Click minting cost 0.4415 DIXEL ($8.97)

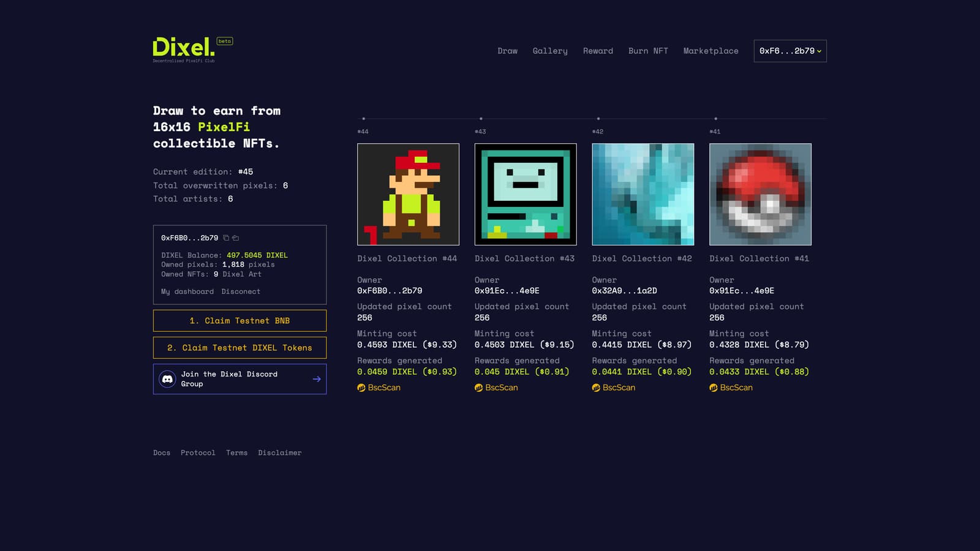pos(642,345)
